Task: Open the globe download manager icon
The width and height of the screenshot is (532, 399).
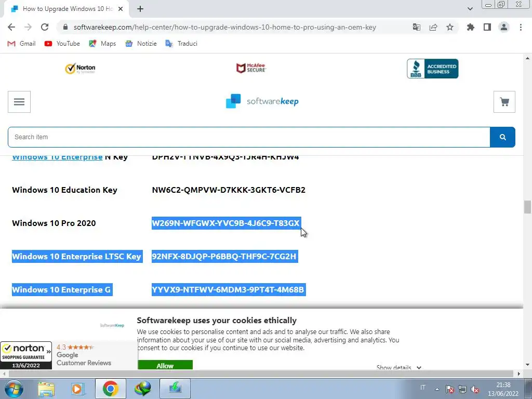Action: (x=142, y=389)
